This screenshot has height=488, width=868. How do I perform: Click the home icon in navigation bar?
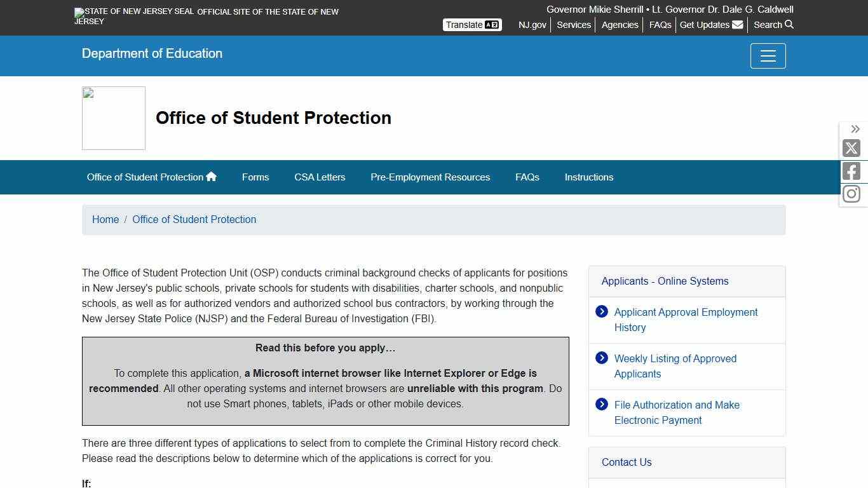(x=212, y=177)
